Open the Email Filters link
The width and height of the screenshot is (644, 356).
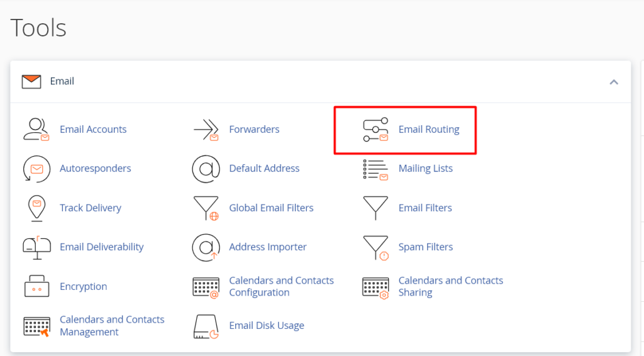(425, 208)
